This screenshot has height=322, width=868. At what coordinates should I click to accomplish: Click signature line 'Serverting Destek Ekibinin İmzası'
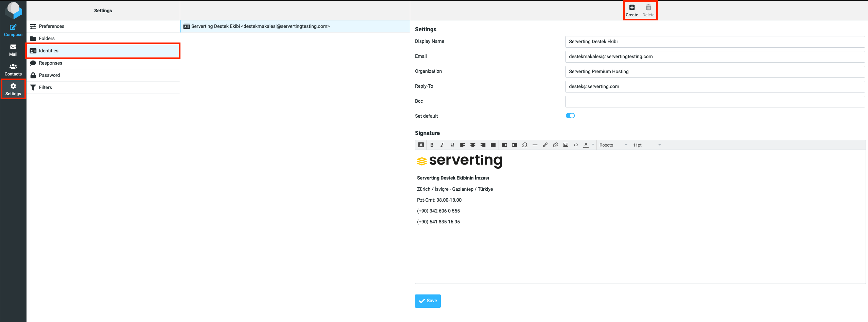click(x=453, y=178)
